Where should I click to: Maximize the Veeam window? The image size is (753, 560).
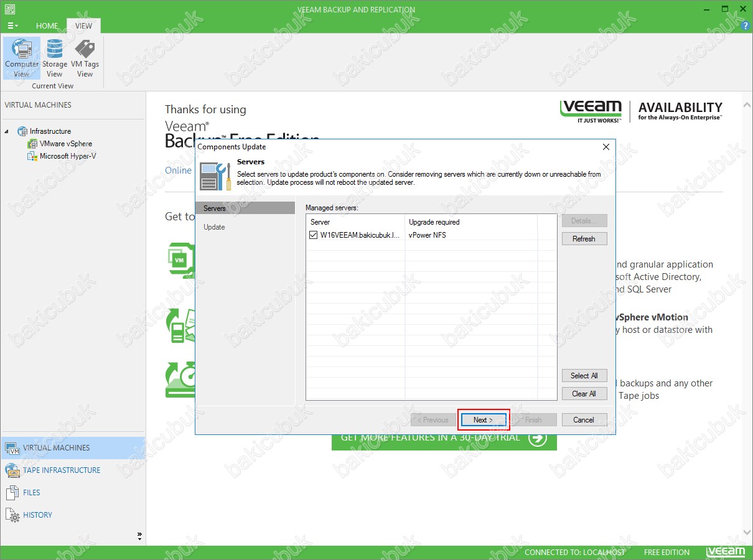[725, 9]
